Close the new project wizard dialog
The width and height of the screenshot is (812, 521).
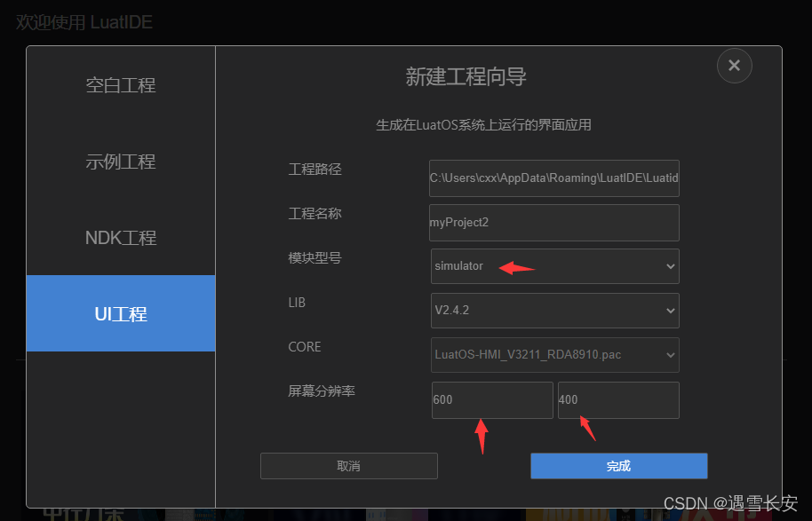point(734,66)
